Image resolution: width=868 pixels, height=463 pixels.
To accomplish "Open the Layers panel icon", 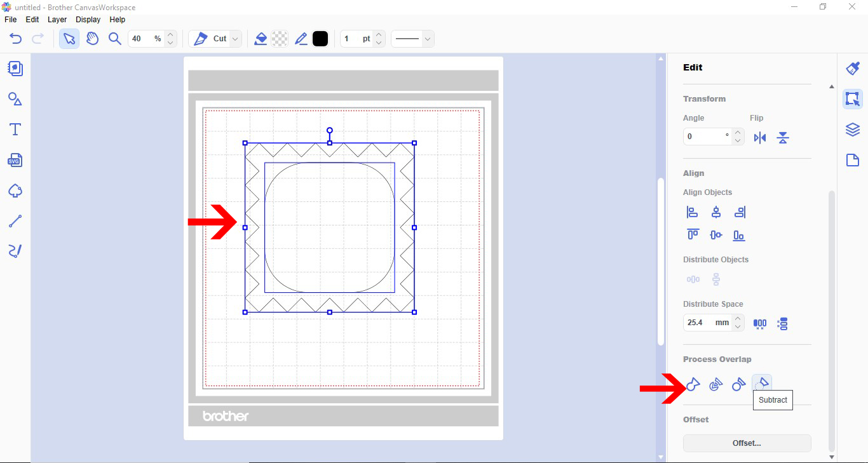I will (853, 130).
